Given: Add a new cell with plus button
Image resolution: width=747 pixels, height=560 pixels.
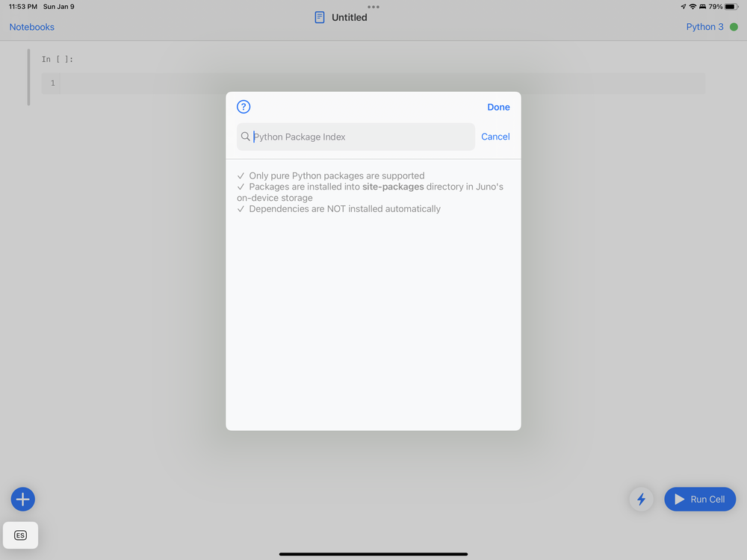Looking at the screenshot, I should pos(23,499).
